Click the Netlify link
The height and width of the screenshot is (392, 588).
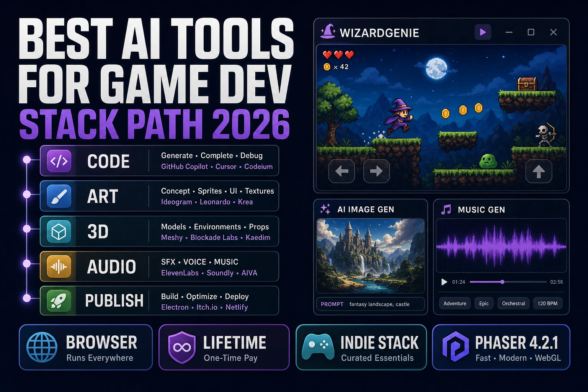pyautogui.click(x=237, y=307)
